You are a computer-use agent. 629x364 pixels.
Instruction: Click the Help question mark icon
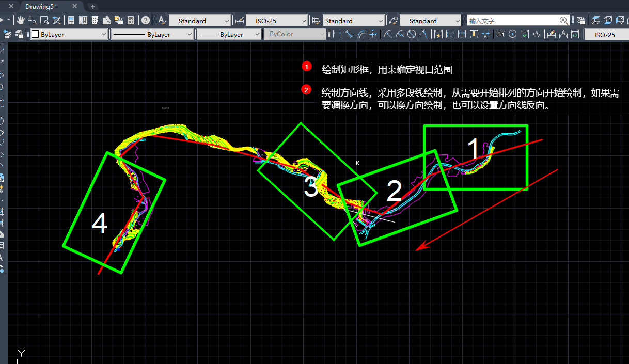(146, 21)
